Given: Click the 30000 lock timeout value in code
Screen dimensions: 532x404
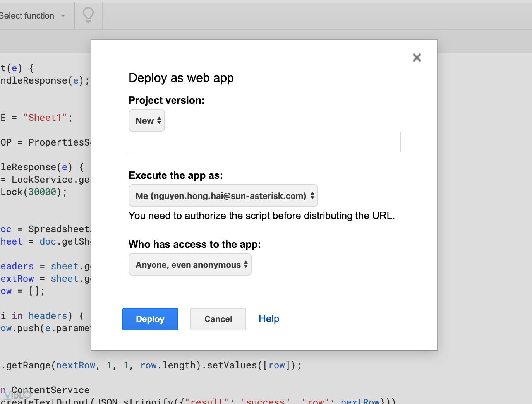Looking at the screenshot, I should point(42,192).
